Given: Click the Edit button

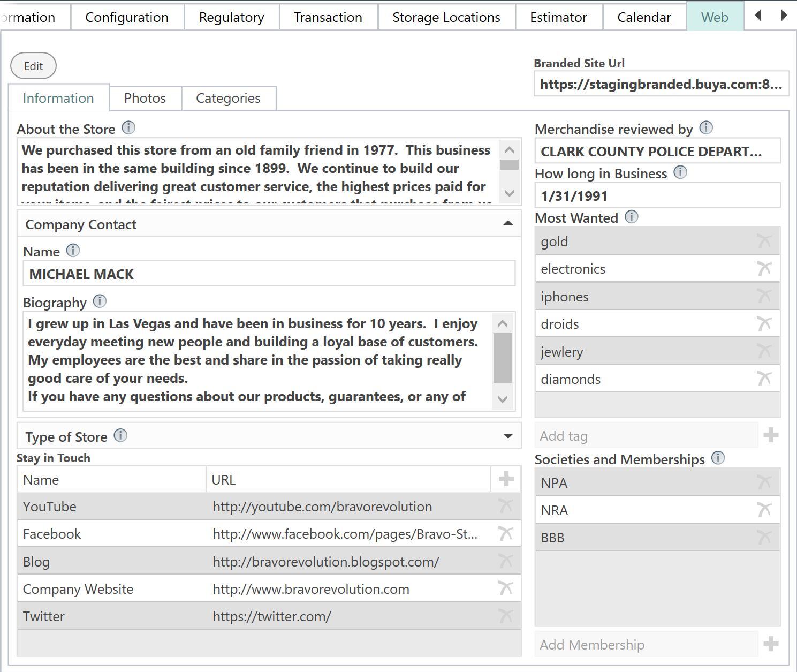Looking at the screenshot, I should point(33,66).
